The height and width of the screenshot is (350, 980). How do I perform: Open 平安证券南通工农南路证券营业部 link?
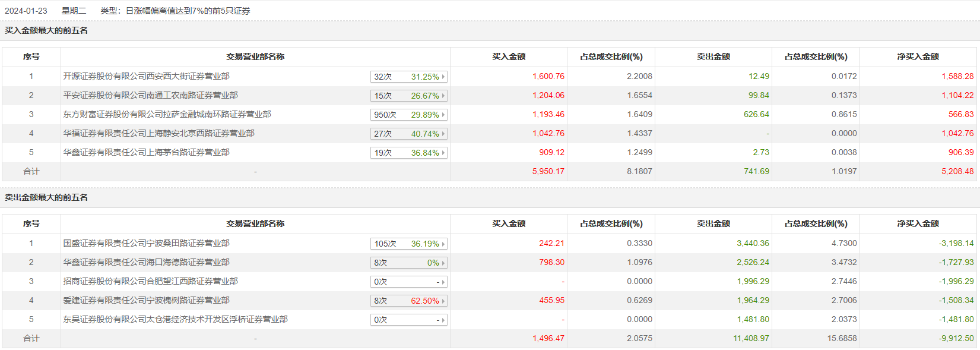coord(150,96)
